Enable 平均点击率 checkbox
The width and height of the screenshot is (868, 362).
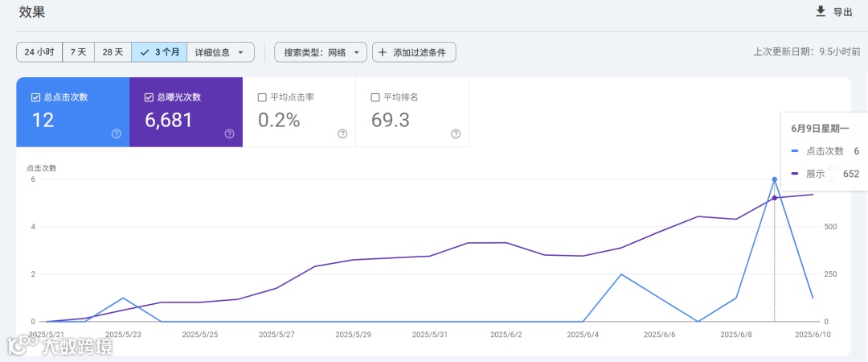[262, 97]
